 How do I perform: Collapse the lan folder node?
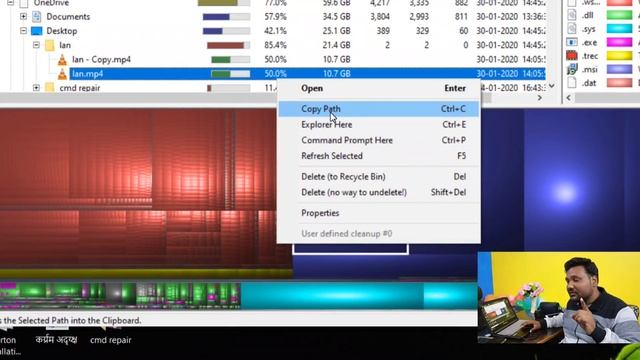click(36, 45)
